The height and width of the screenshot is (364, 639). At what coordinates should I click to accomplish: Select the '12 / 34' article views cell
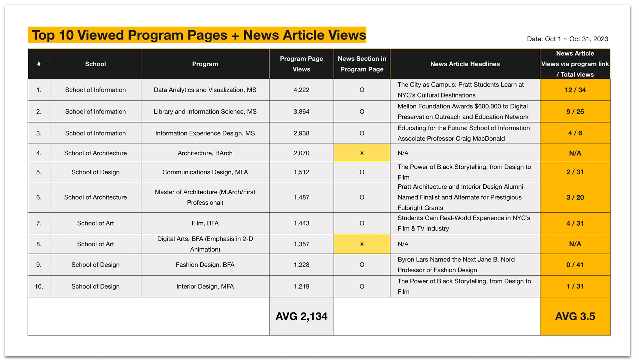(575, 90)
